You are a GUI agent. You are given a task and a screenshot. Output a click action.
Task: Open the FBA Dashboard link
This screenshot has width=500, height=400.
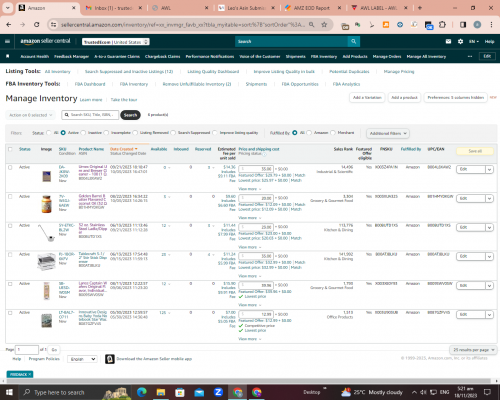click(90, 84)
